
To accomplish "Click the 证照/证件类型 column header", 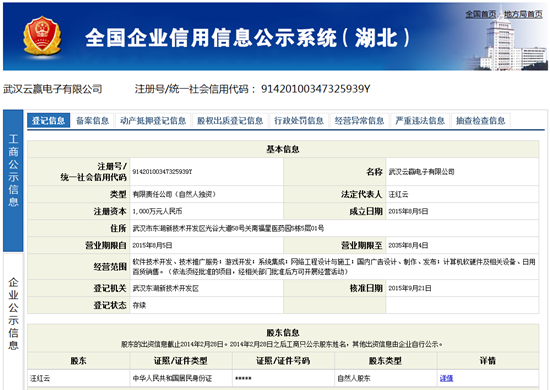I will click(x=181, y=361).
